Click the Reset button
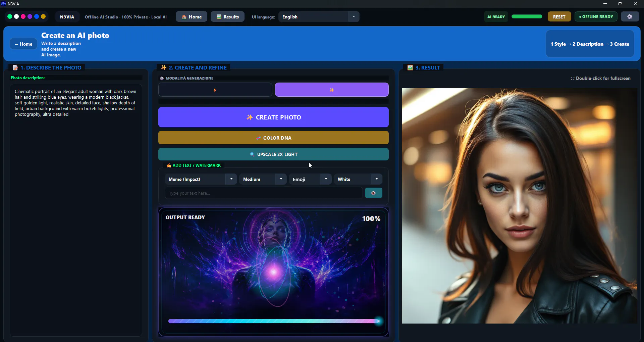 559,17
